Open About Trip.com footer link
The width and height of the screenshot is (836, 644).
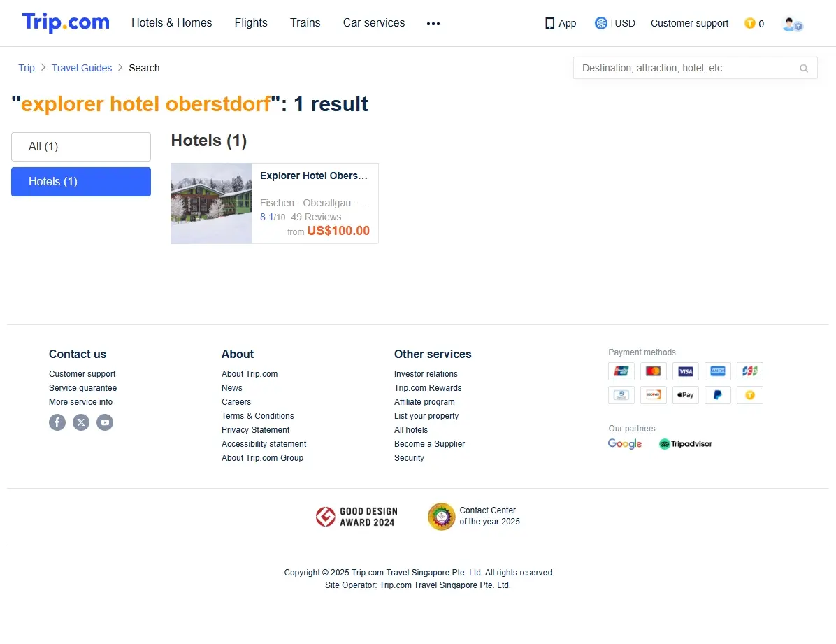(250, 374)
